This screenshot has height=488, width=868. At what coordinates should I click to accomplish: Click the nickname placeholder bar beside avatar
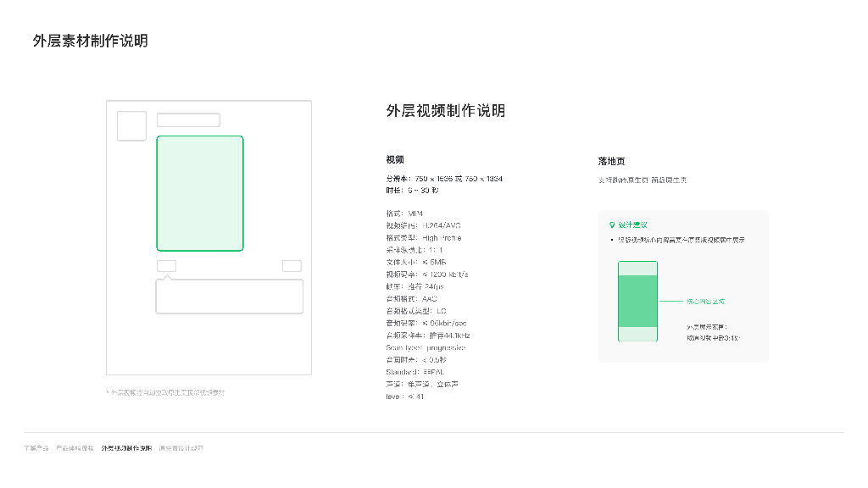click(x=188, y=120)
